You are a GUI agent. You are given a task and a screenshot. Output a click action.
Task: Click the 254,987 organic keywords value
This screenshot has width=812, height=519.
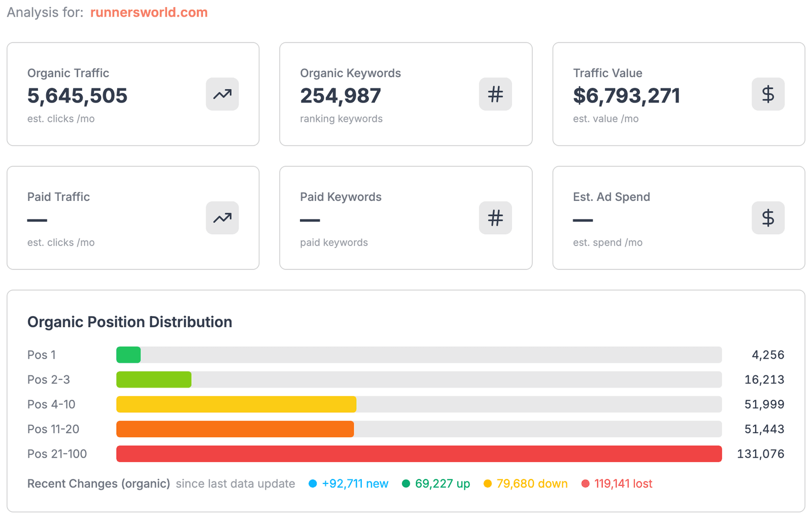click(x=340, y=96)
